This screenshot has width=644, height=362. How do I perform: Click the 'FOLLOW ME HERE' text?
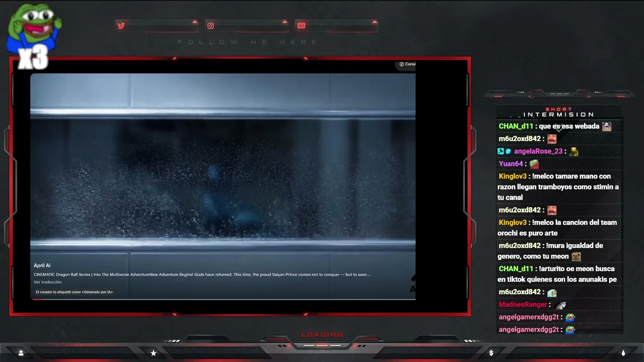[x=248, y=42]
